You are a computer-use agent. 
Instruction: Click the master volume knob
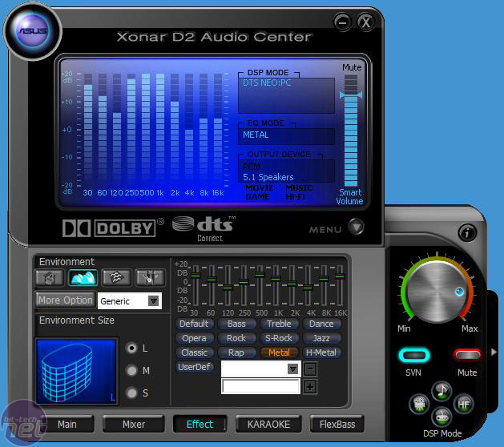437,291
